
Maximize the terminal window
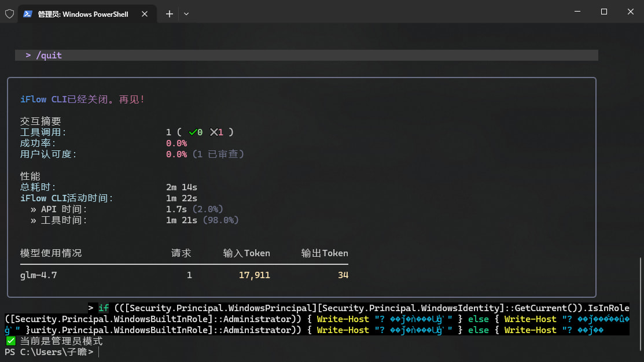[x=603, y=12]
